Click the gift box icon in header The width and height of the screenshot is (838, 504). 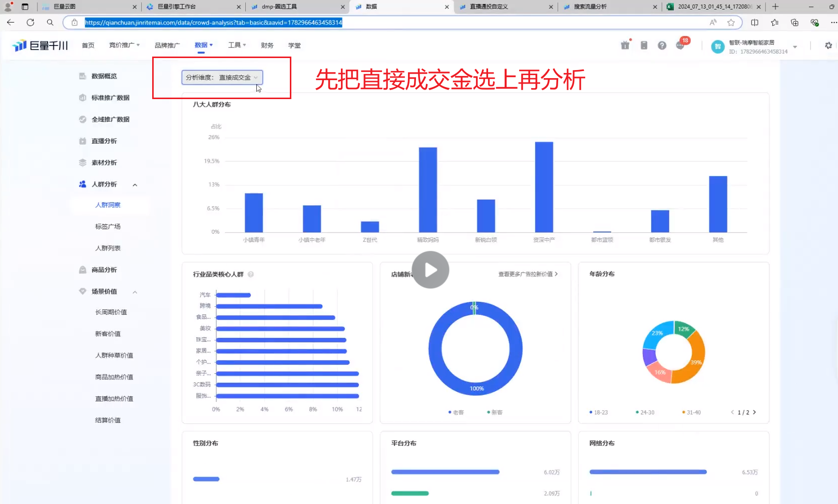pos(625,46)
